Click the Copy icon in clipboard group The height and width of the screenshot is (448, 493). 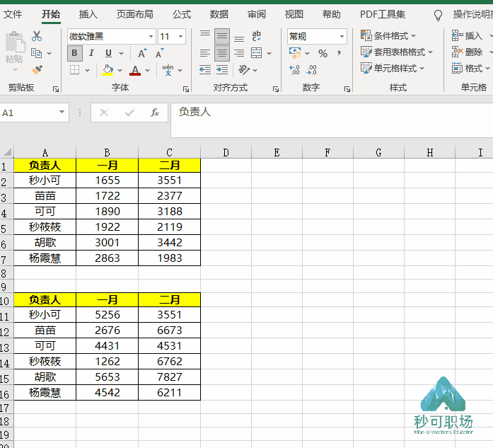36,53
